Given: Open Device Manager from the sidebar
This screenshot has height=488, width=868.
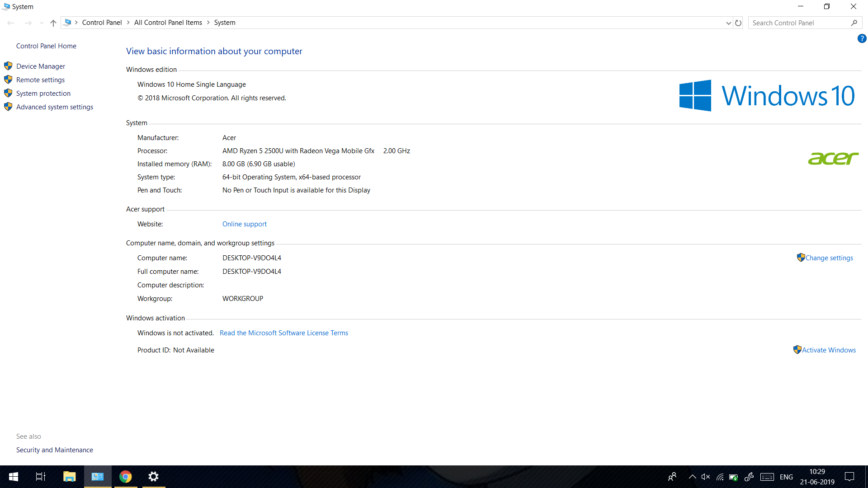Looking at the screenshot, I should point(41,66).
